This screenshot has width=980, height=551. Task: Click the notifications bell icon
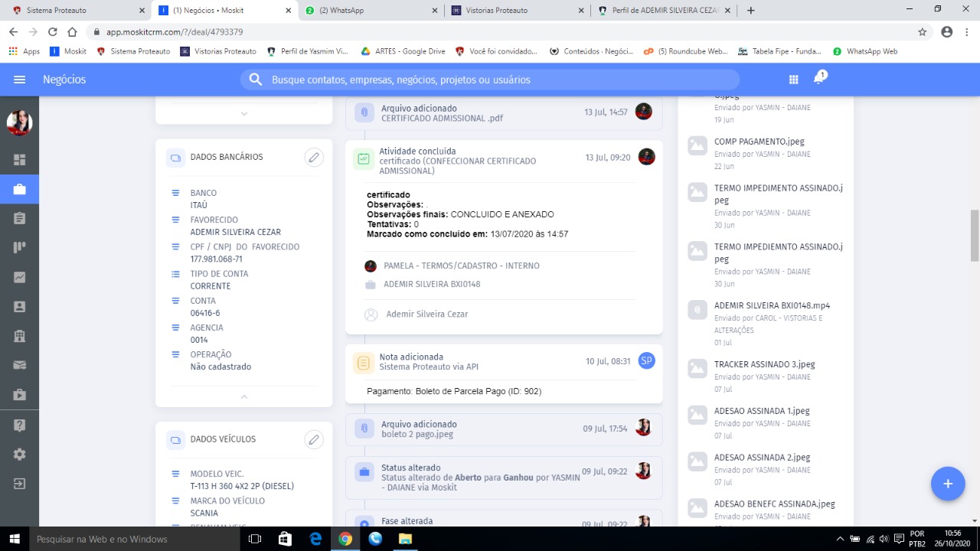pos(818,80)
